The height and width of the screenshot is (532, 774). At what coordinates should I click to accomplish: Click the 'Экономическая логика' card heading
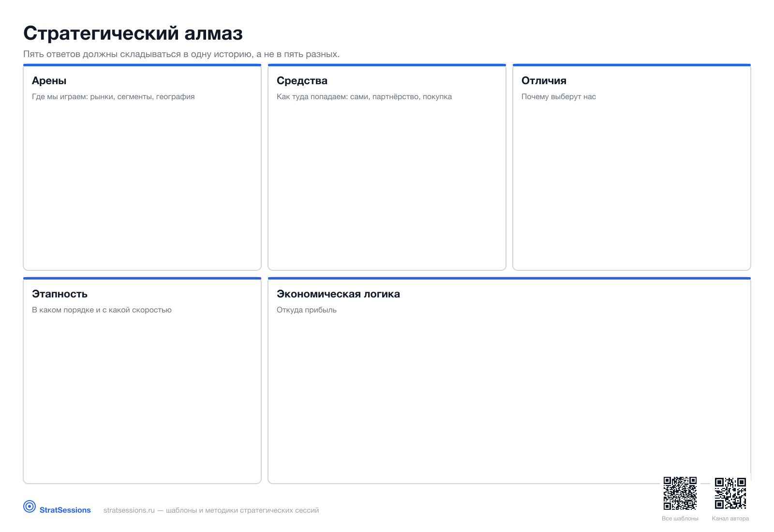(338, 294)
